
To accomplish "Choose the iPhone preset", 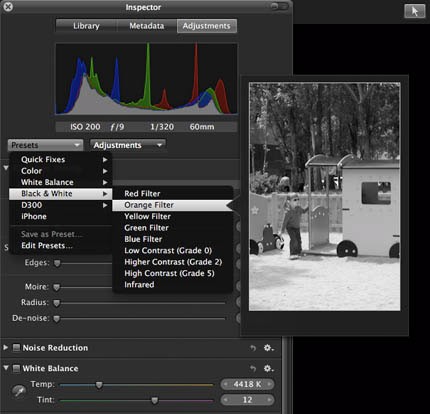I will click(x=60, y=216).
